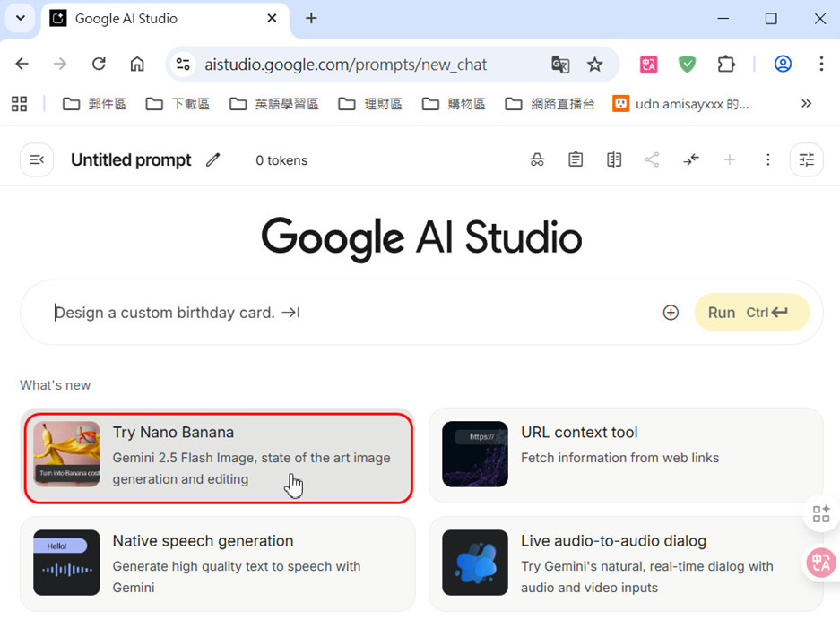Viewport: 840px width, 628px height.
Task: Open the Native speech generation card
Action: (x=218, y=563)
